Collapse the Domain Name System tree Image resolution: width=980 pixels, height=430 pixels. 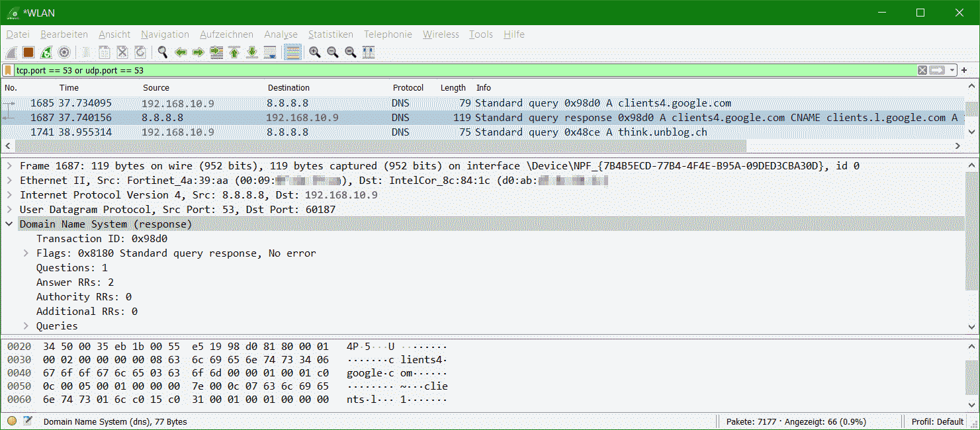pyautogui.click(x=9, y=224)
